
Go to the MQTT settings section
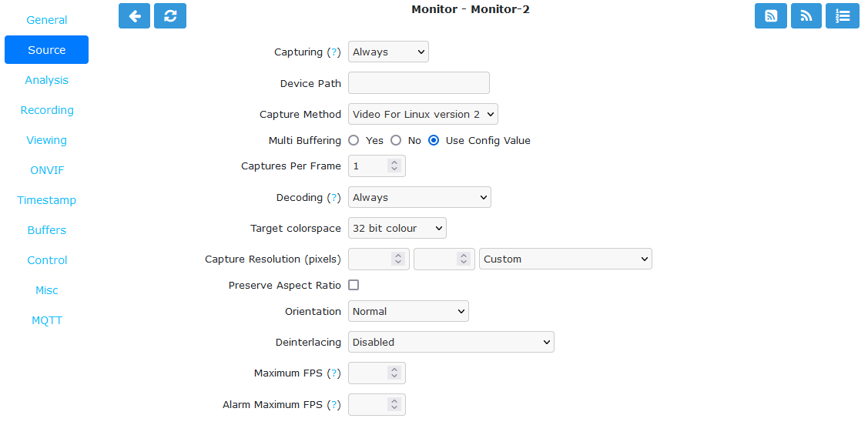tap(46, 320)
